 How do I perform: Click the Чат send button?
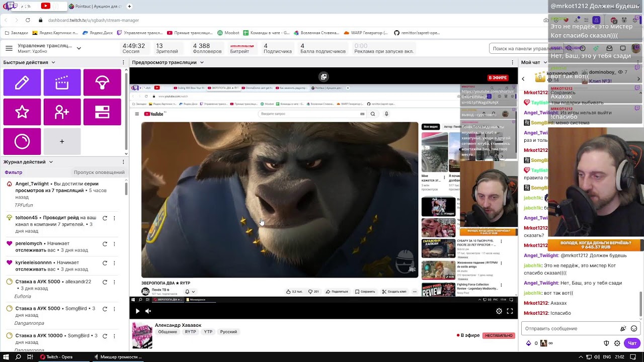632,343
